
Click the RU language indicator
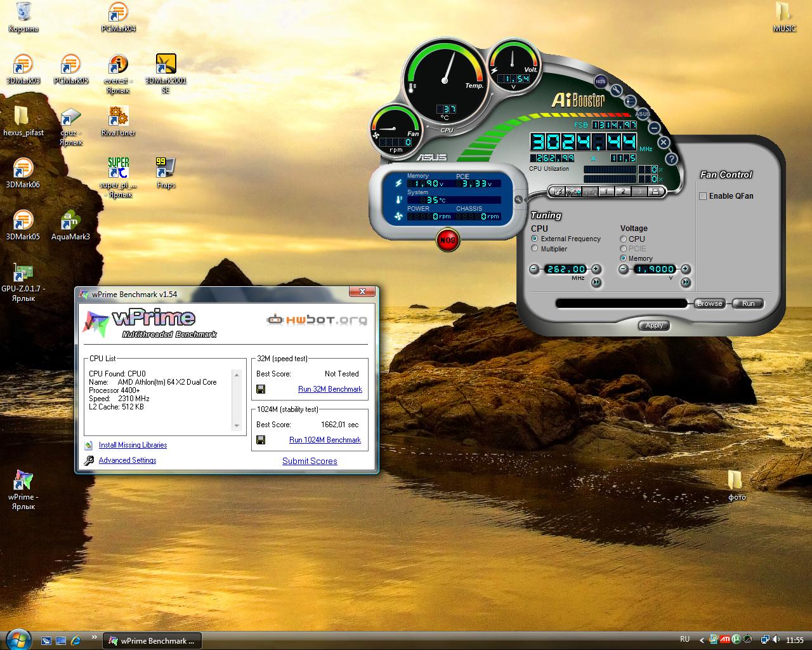(684, 639)
